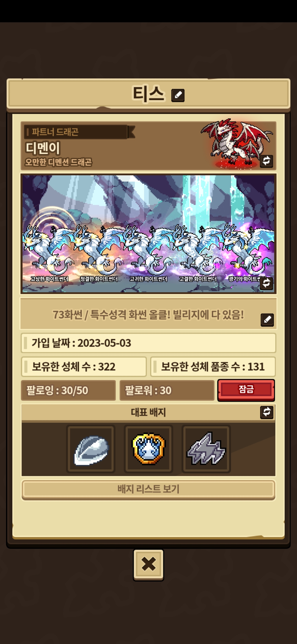Tap the partner dragon 디멘이 sprite
297x644 pixels.
[x=237, y=144]
